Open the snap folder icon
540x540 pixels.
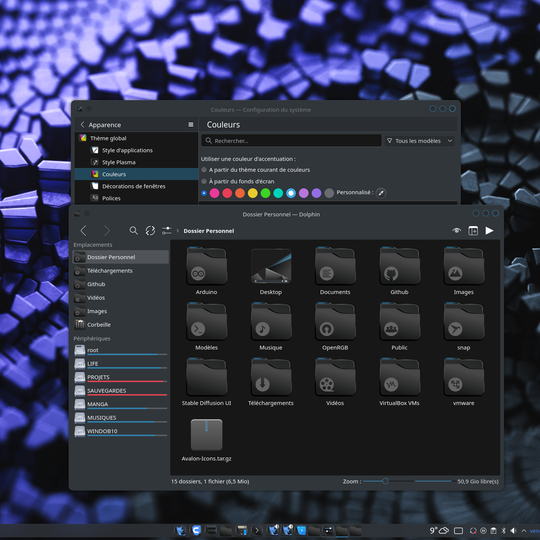click(464, 321)
